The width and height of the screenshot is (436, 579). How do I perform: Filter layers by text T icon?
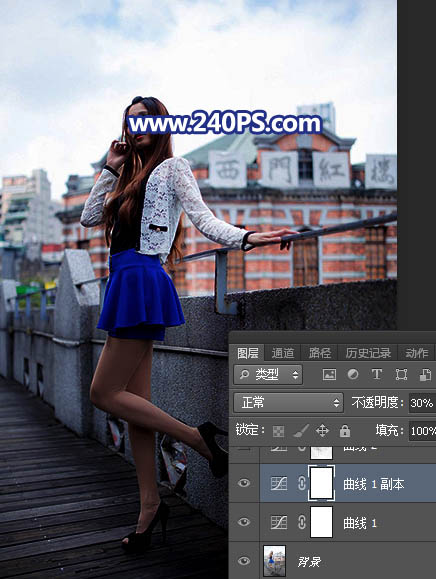(x=377, y=374)
